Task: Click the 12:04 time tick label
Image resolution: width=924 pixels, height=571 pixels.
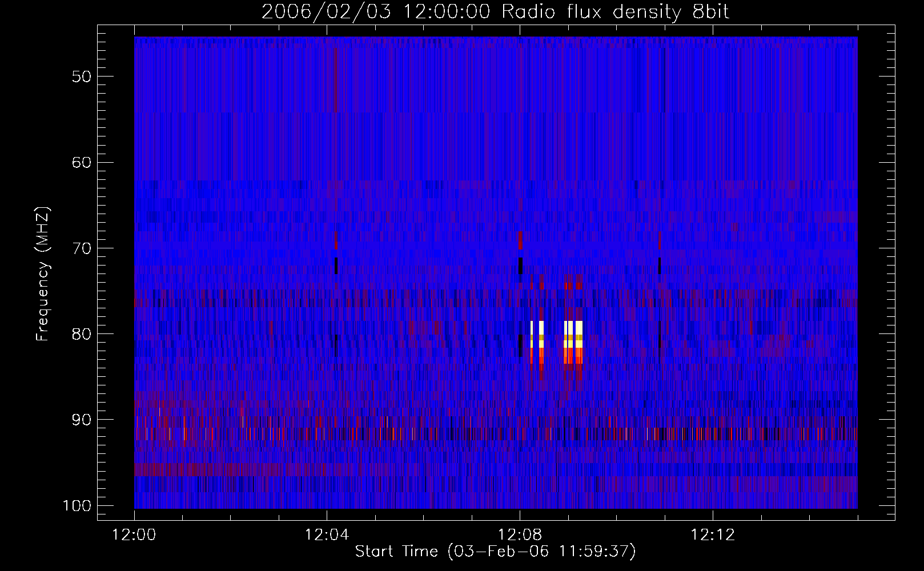Action: coord(327,535)
